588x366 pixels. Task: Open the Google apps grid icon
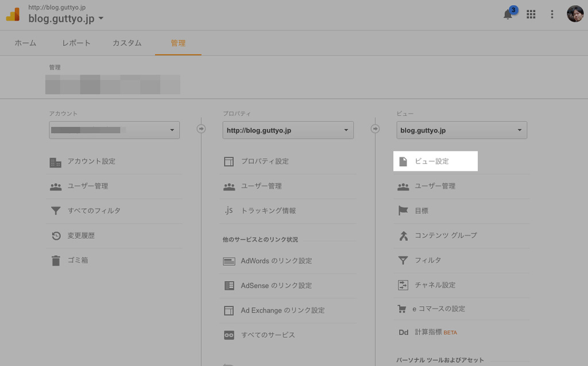[531, 14]
